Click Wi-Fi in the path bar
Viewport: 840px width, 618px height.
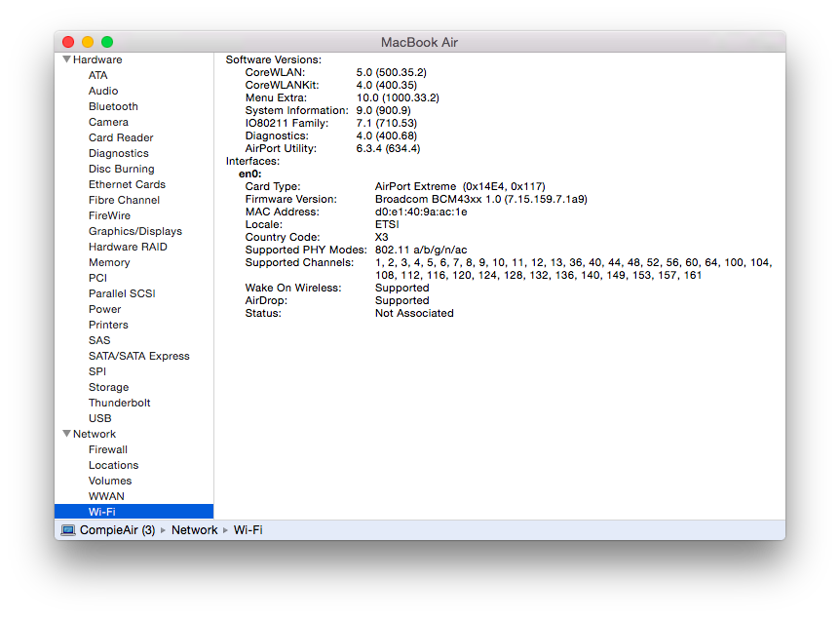(x=248, y=530)
